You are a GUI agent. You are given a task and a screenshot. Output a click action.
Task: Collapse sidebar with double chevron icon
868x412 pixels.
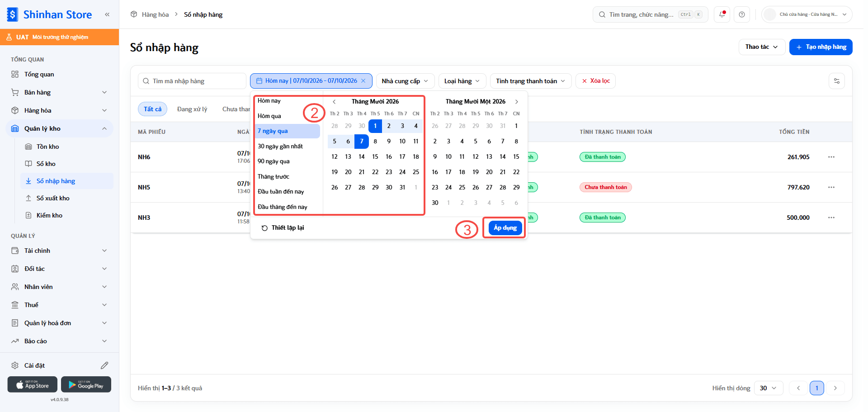[107, 14]
